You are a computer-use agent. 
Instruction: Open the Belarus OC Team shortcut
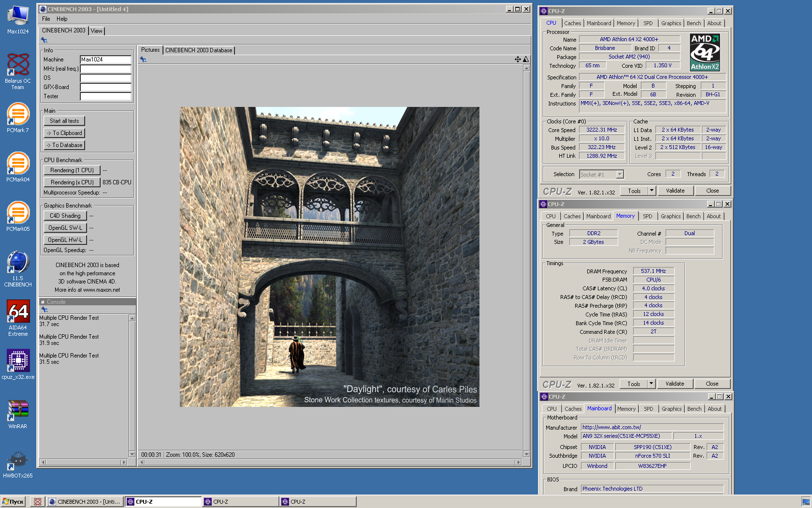coord(18,71)
